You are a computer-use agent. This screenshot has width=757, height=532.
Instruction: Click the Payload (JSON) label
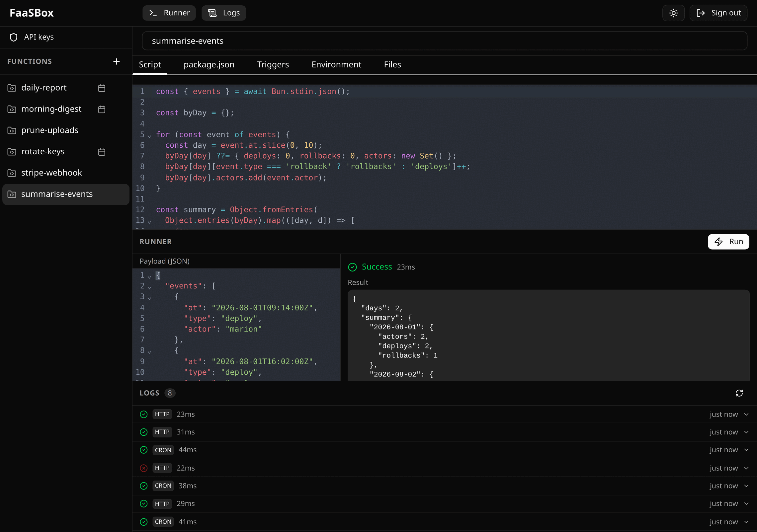(164, 261)
